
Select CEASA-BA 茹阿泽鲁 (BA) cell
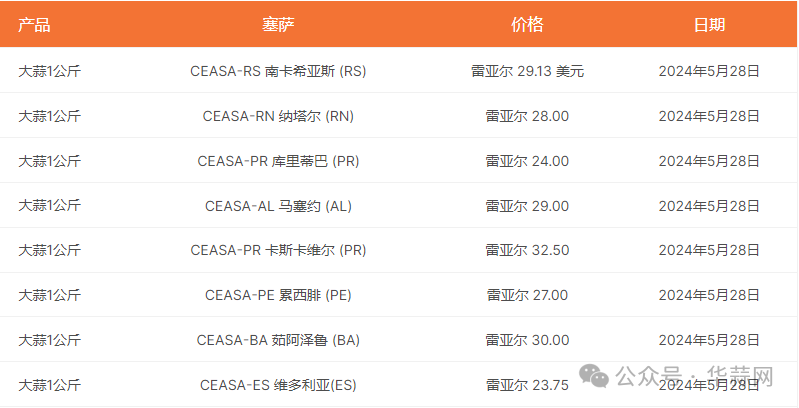(x=278, y=340)
